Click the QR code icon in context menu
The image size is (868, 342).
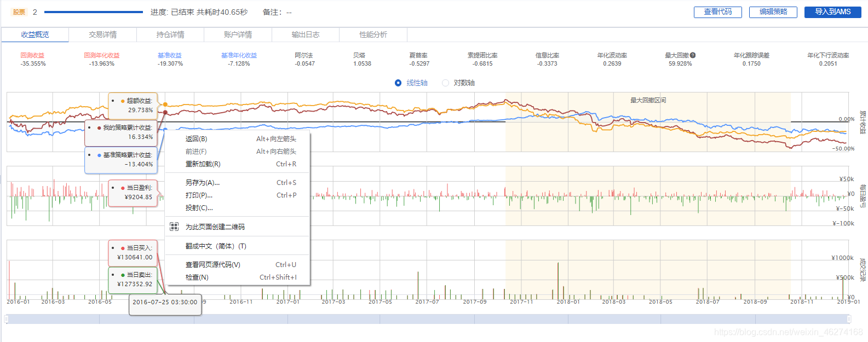click(x=174, y=227)
